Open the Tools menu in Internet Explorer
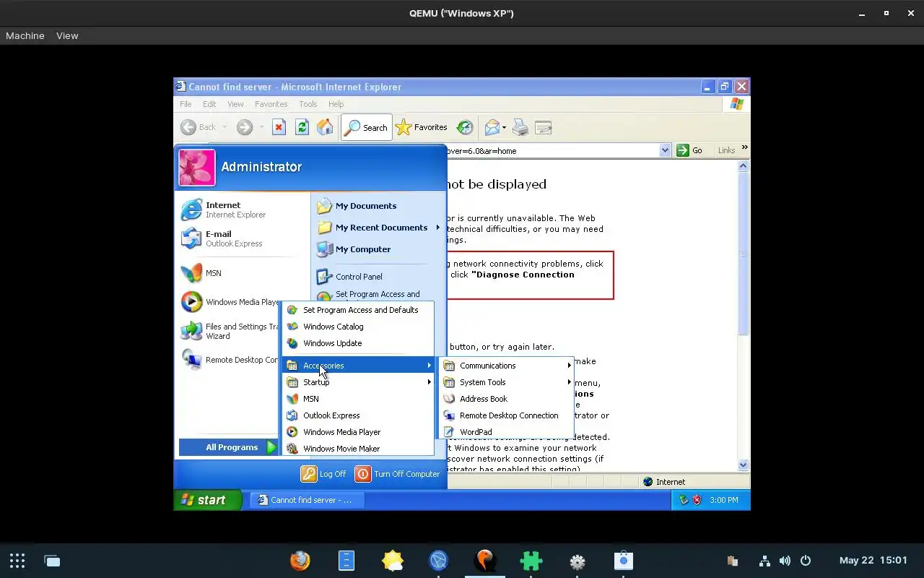The width and height of the screenshot is (924, 578). 308,104
